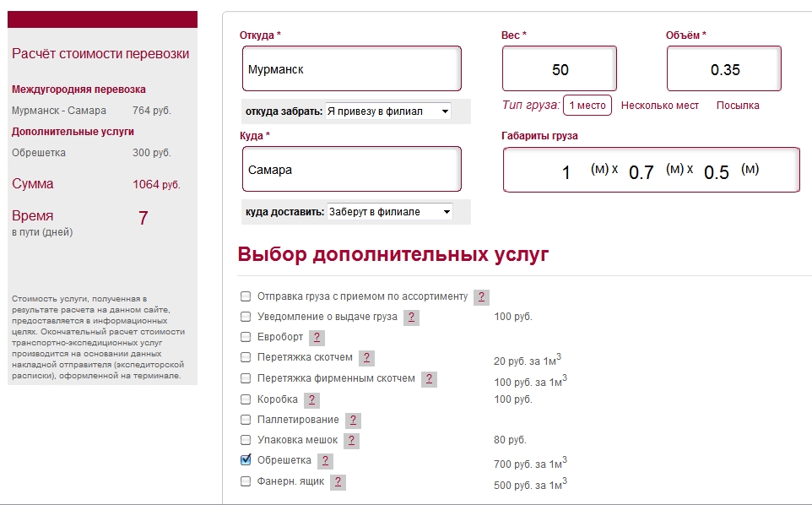Click help icon next to Евроборт
The image size is (812, 505).
click(x=317, y=338)
